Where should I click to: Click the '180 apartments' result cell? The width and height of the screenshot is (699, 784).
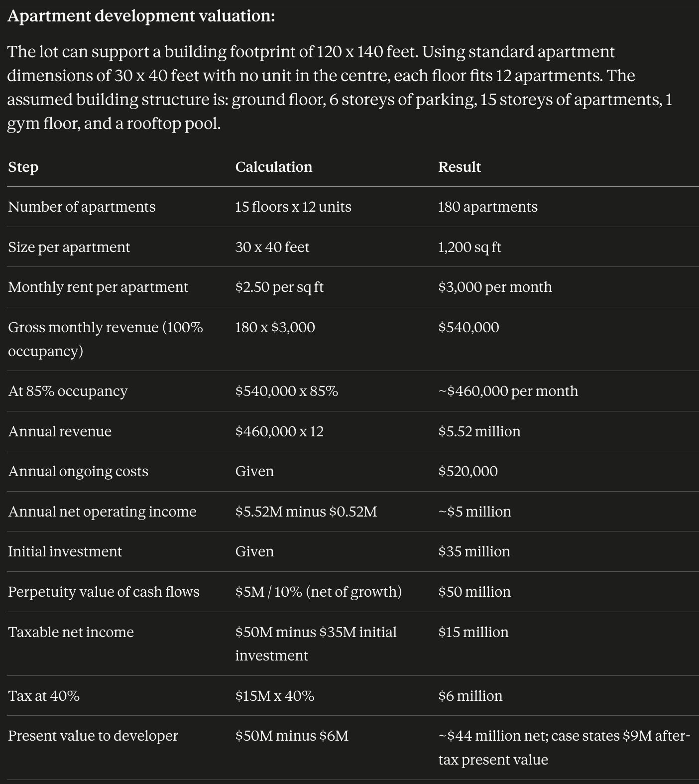(x=488, y=207)
